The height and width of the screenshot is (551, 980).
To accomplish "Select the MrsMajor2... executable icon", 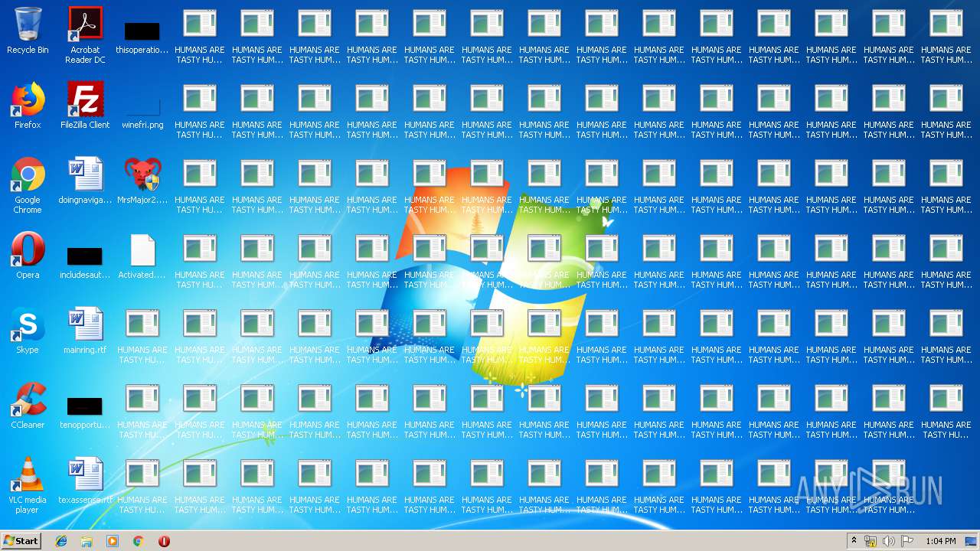I will click(x=142, y=181).
